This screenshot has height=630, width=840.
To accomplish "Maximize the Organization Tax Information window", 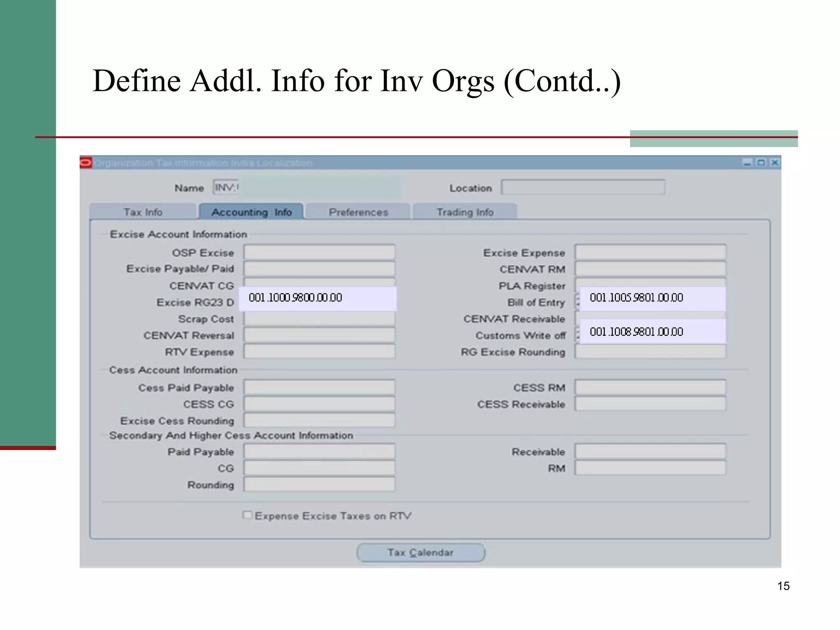I will pos(761,163).
